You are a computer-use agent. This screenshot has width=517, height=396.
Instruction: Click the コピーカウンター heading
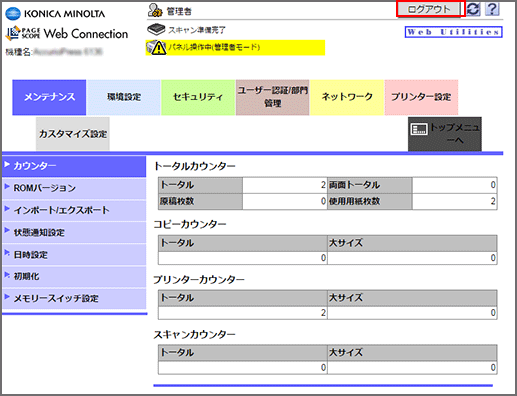click(190, 224)
